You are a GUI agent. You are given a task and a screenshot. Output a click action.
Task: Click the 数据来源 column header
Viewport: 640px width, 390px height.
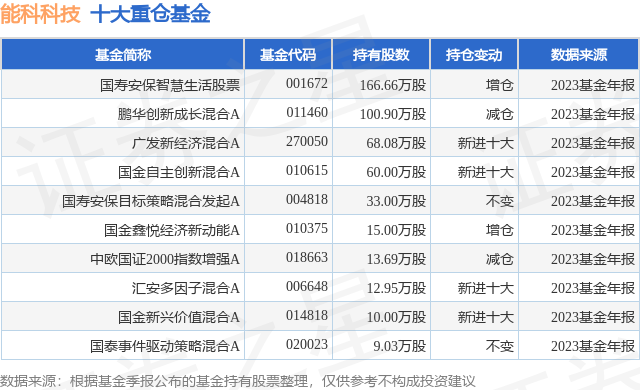click(579, 55)
